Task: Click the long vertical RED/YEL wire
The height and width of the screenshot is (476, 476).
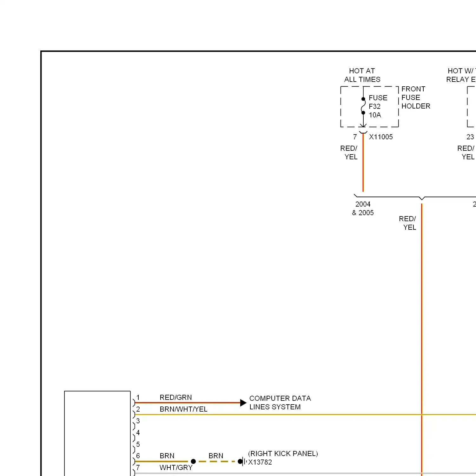Action: (422, 340)
